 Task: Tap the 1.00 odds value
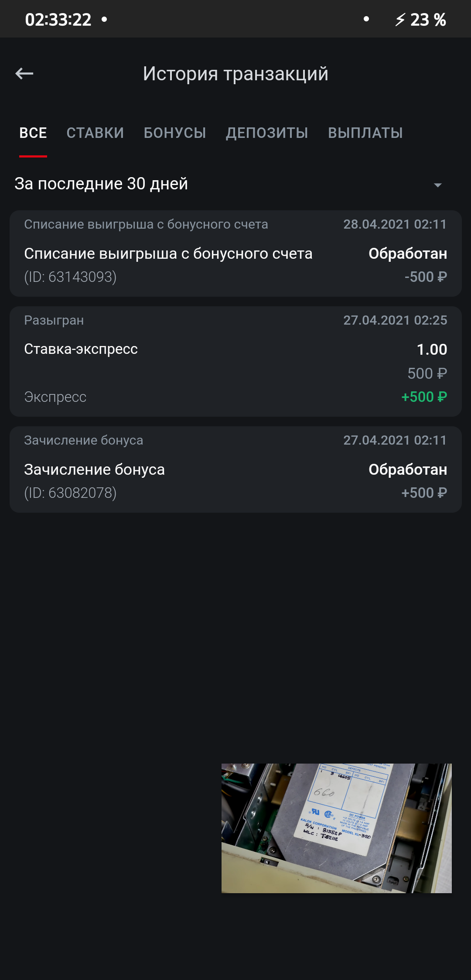[x=432, y=350]
